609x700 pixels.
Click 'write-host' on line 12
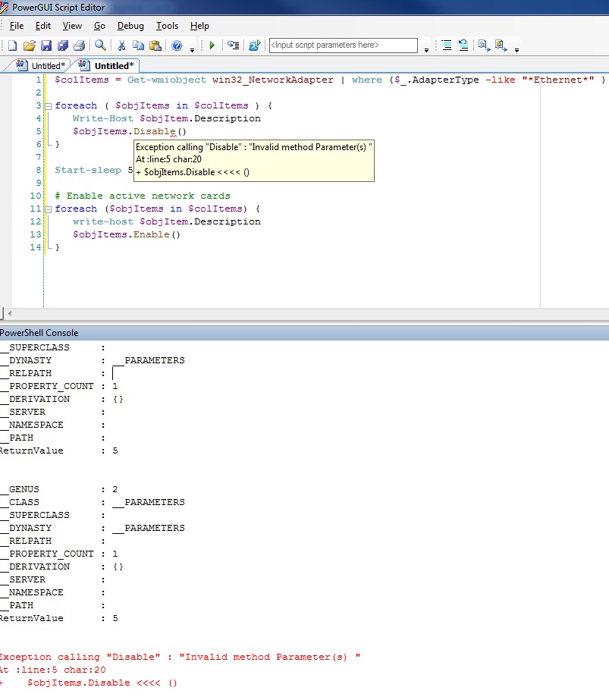tap(103, 222)
